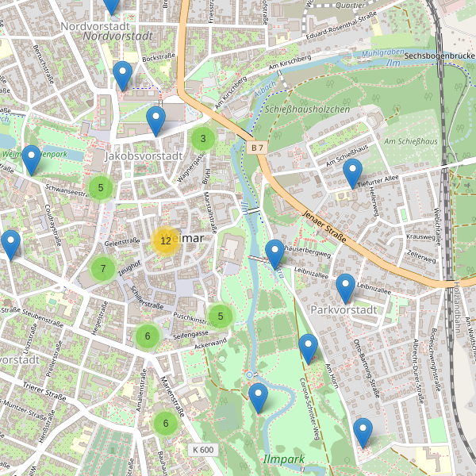
Task: Click the Sechsbogenbrücke label
Action: 440,56
